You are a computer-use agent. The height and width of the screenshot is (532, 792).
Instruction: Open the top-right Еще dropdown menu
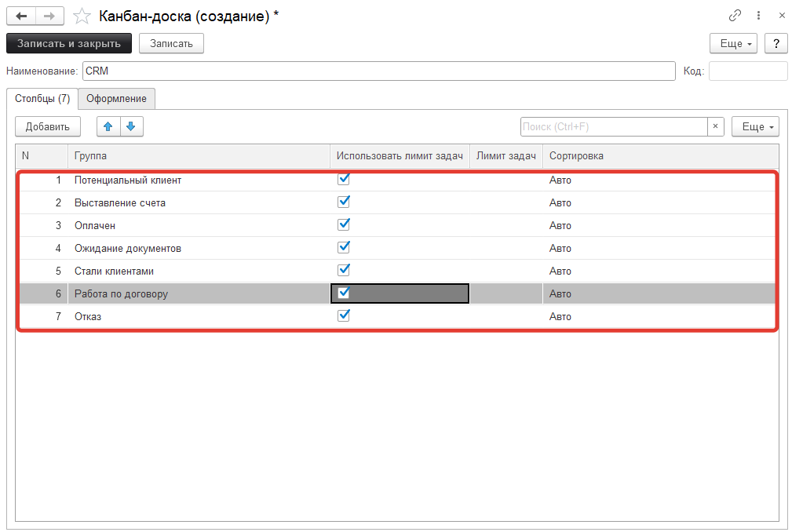pos(732,43)
